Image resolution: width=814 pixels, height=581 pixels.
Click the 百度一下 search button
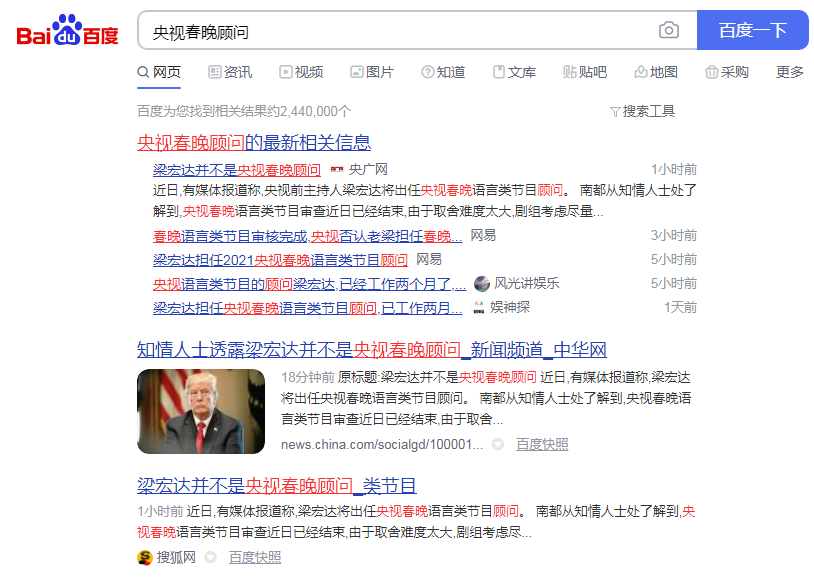tap(753, 30)
